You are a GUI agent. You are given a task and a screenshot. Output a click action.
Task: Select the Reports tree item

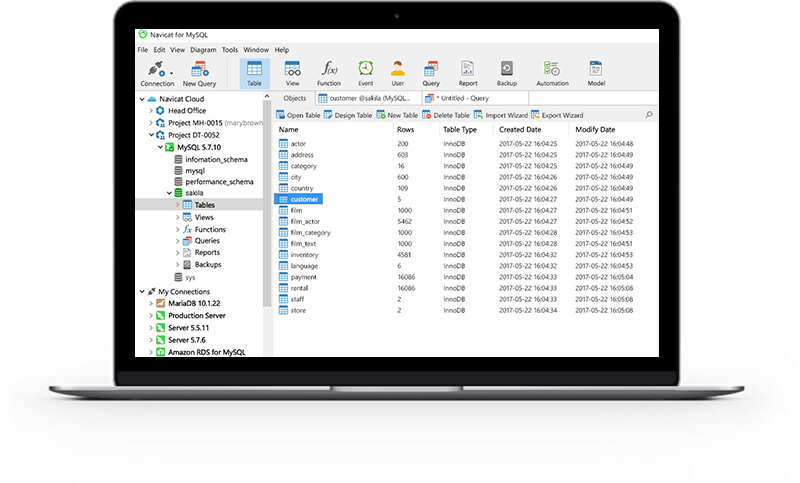tap(202, 252)
